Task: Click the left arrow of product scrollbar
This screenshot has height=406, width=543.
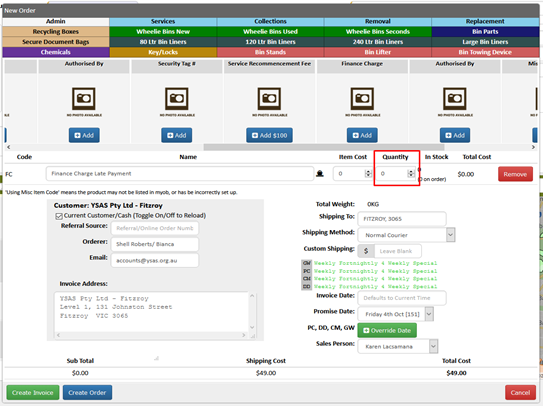Action: point(9,147)
